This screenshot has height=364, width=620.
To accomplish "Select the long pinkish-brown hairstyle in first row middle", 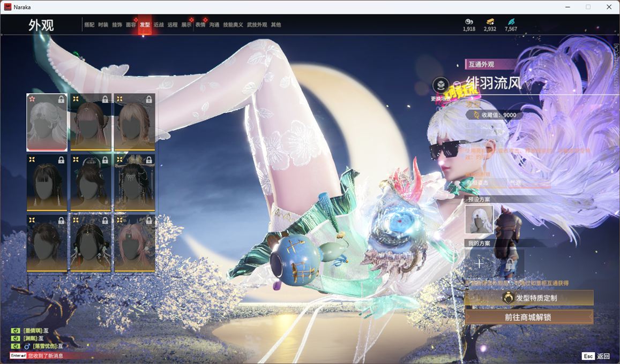I will click(91, 123).
